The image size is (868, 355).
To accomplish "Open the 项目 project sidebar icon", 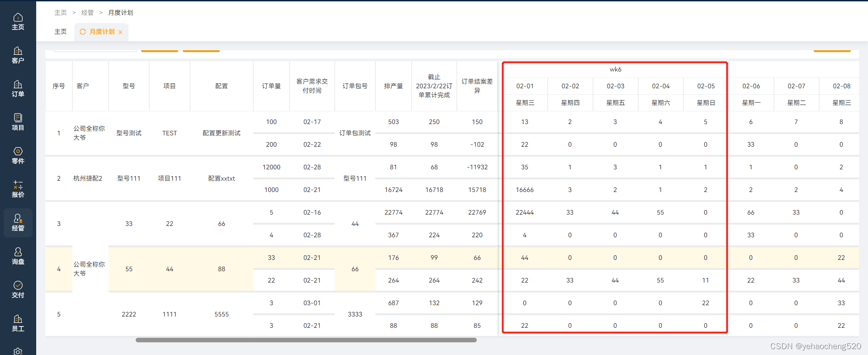I will [18, 122].
